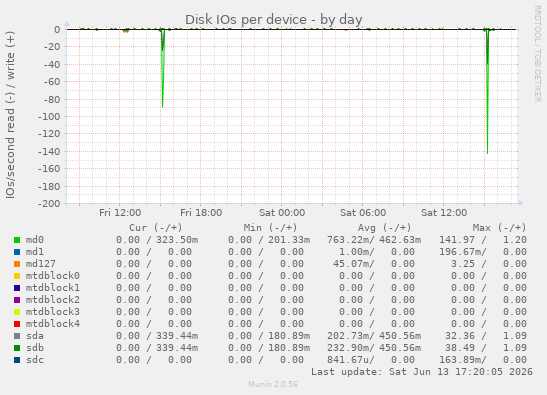Image resolution: width=547 pixels, height=395 pixels.
Task: Click the md127 orange legend swatch
Action: coord(17,264)
